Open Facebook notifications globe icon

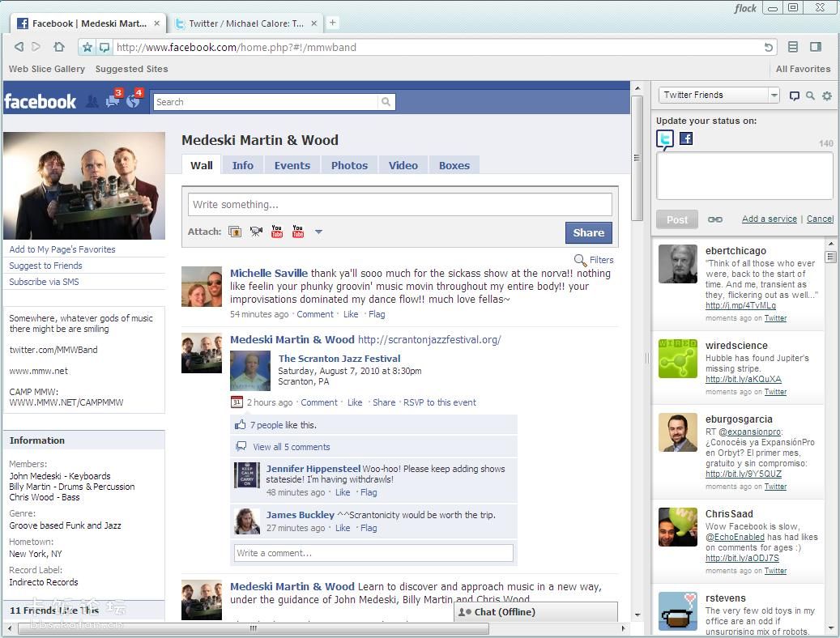click(133, 101)
